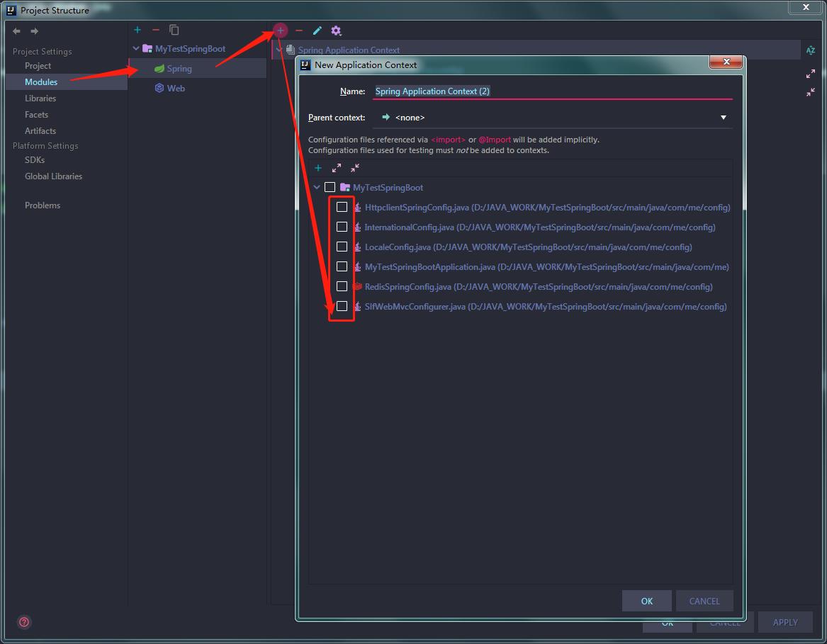Collapse all in the right side panel

(811, 92)
